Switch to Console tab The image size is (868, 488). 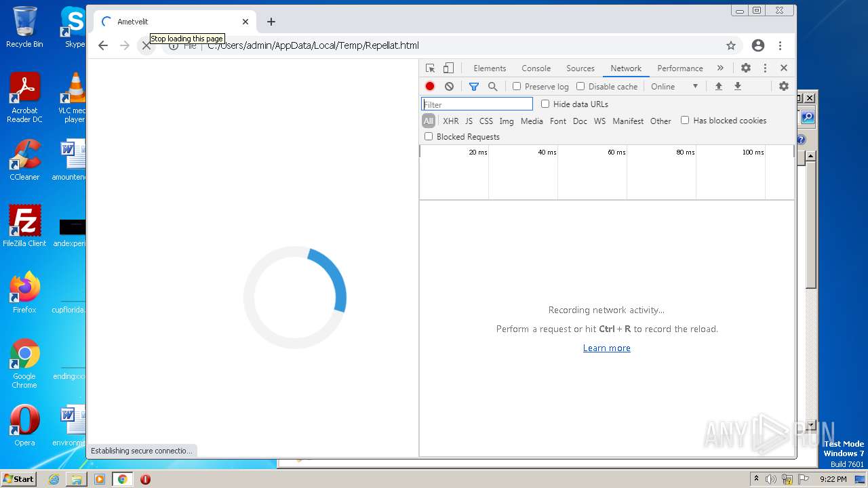(x=536, y=68)
